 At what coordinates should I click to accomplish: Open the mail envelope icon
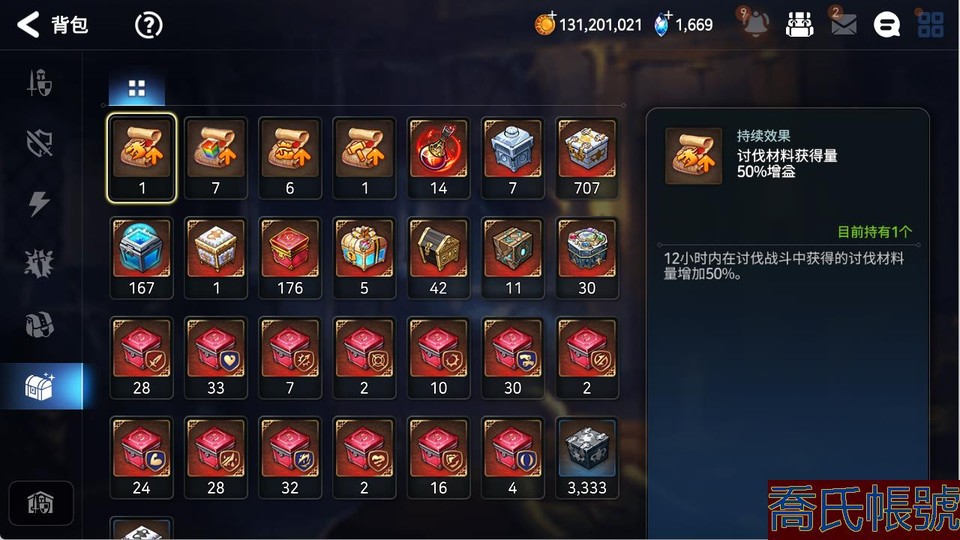[x=843, y=24]
